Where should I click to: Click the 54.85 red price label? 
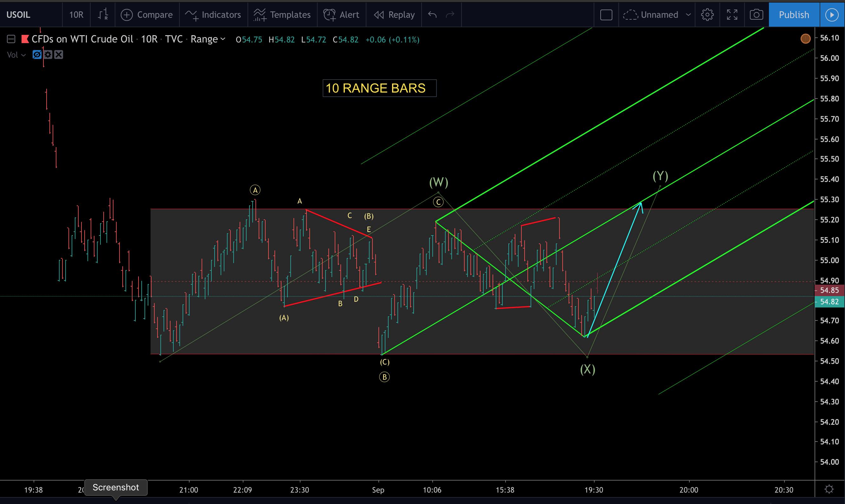pyautogui.click(x=829, y=290)
